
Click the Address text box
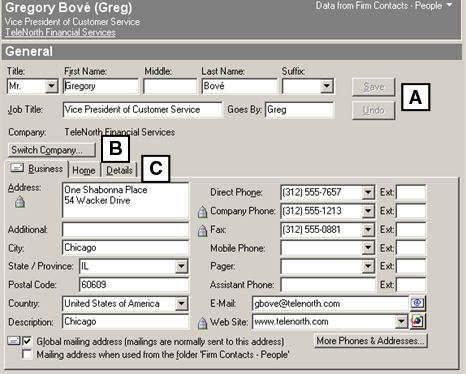pos(126,200)
